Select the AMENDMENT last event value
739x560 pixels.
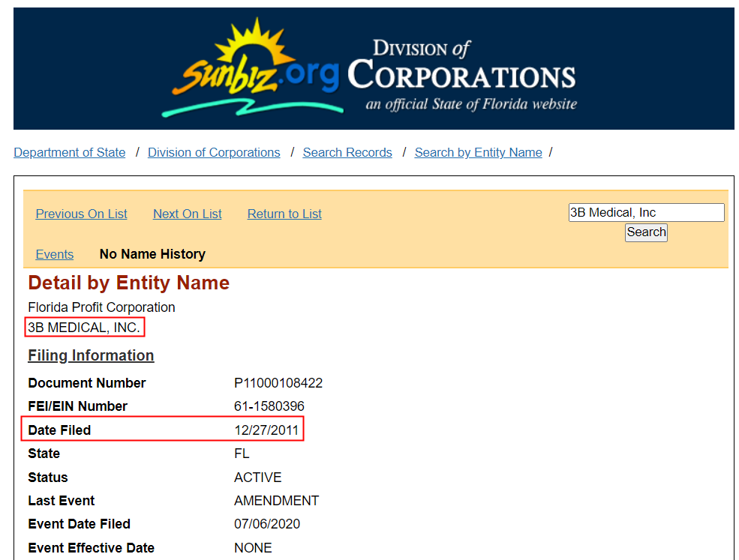tap(277, 501)
